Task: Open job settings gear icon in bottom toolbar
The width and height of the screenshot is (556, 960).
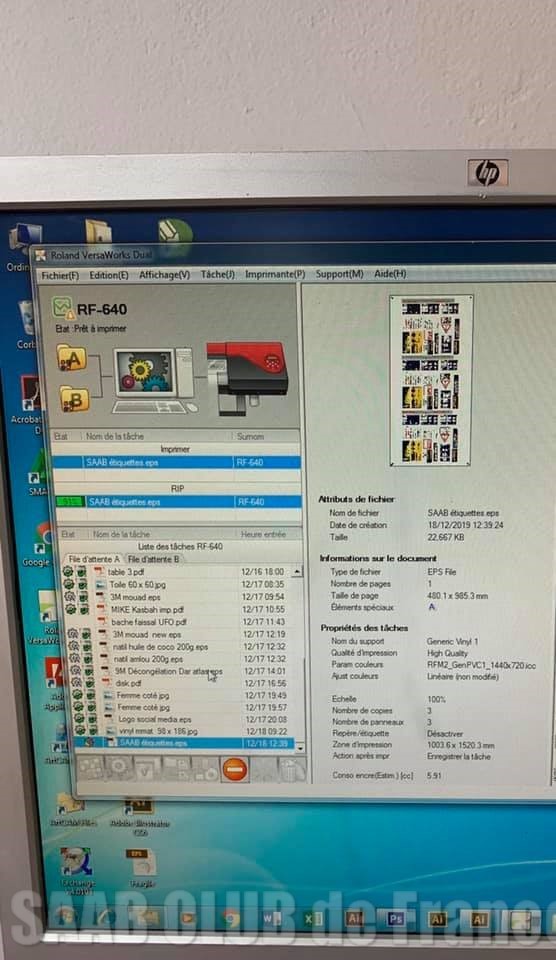Action: (x=118, y=768)
